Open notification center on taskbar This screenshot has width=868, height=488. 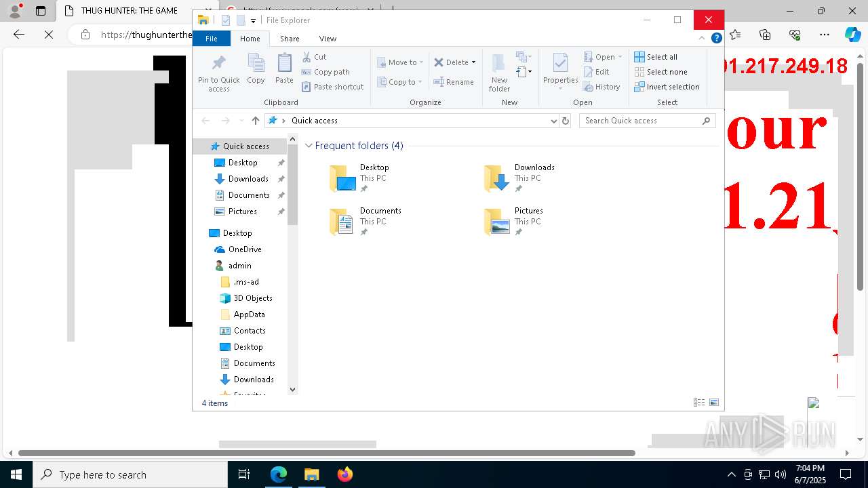tap(846, 474)
